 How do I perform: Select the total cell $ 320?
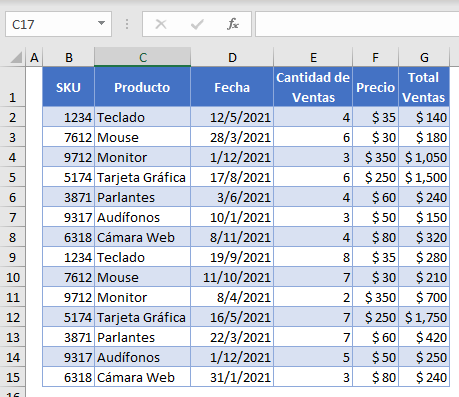pos(424,237)
